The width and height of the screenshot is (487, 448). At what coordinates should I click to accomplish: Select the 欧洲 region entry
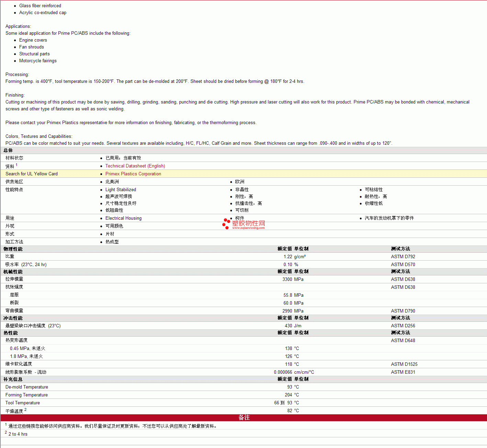tap(240, 182)
